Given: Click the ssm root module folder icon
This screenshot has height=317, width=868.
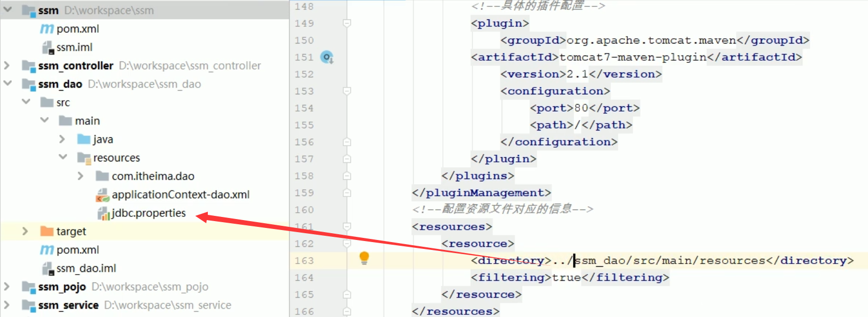Looking at the screenshot, I should (x=28, y=10).
